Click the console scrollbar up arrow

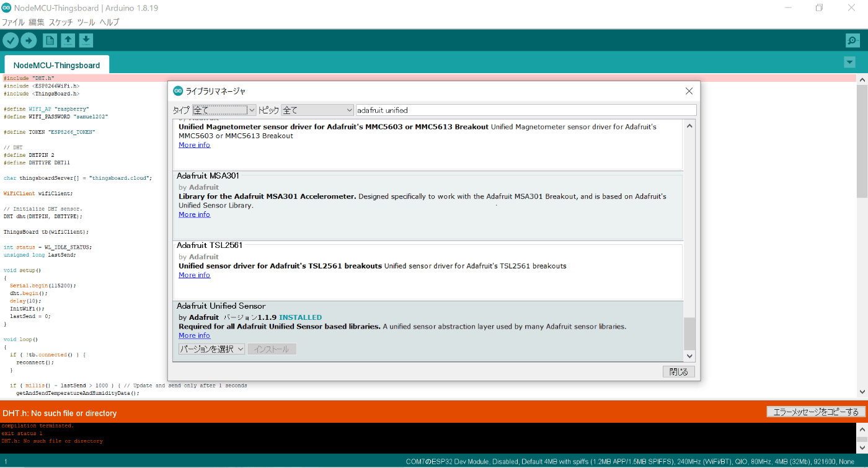click(862, 428)
